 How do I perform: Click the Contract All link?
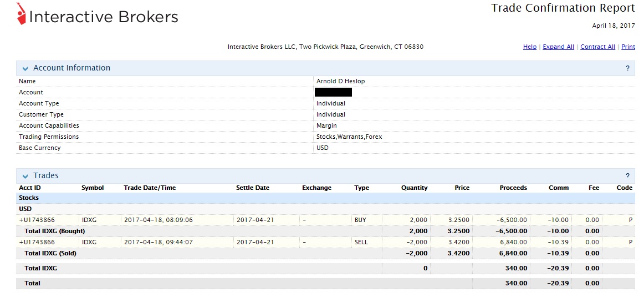[x=597, y=47]
